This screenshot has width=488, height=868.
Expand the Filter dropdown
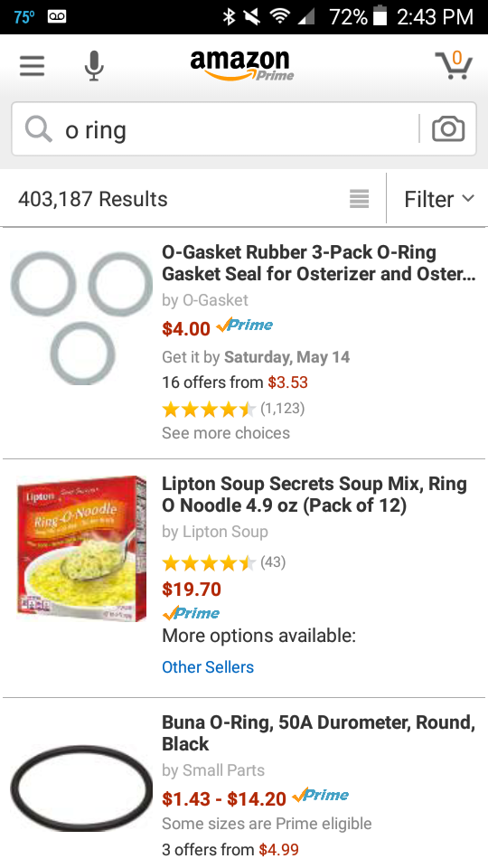click(x=439, y=199)
